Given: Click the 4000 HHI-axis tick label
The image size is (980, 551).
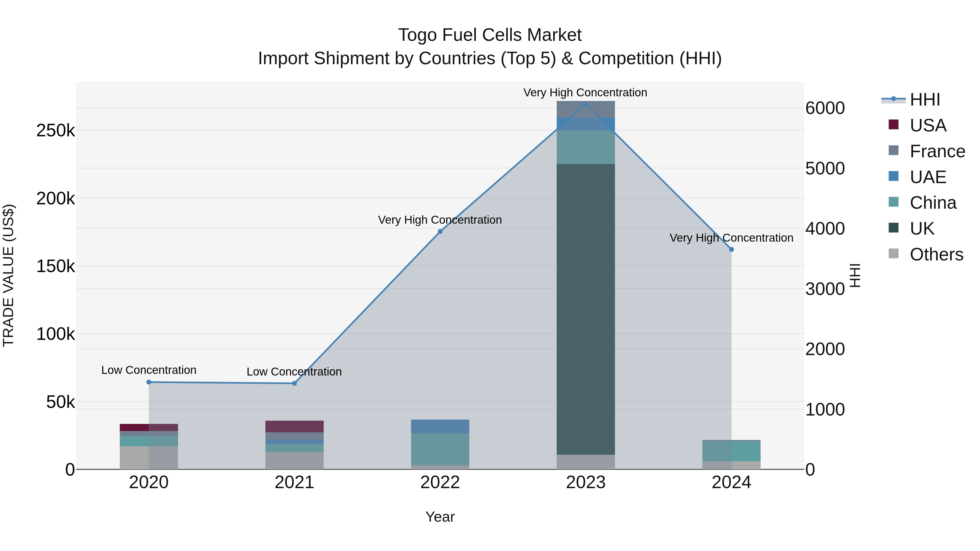Looking at the screenshot, I should click(x=825, y=229).
